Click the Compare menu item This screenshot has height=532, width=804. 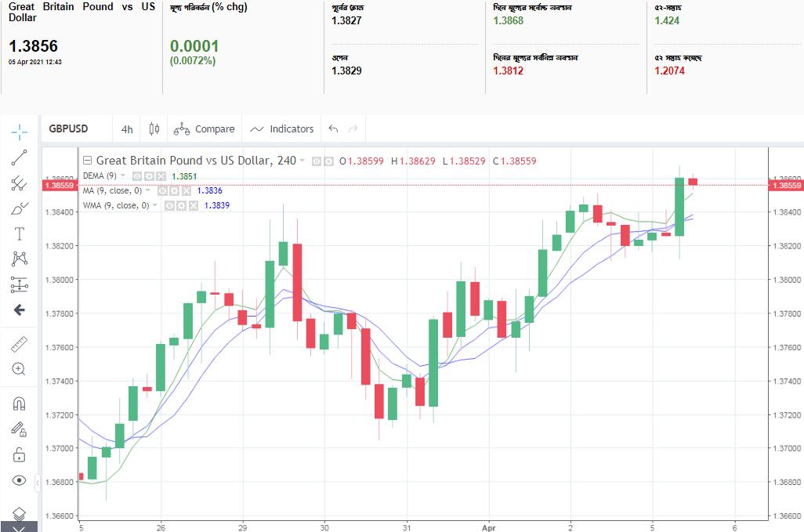(x=205, y=129)
